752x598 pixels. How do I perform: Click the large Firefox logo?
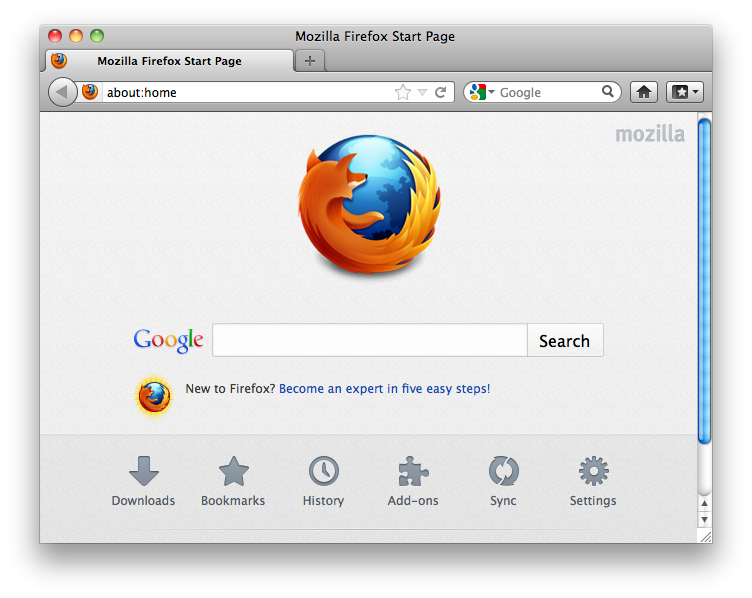pyautogui.click(x=369, y=205)
